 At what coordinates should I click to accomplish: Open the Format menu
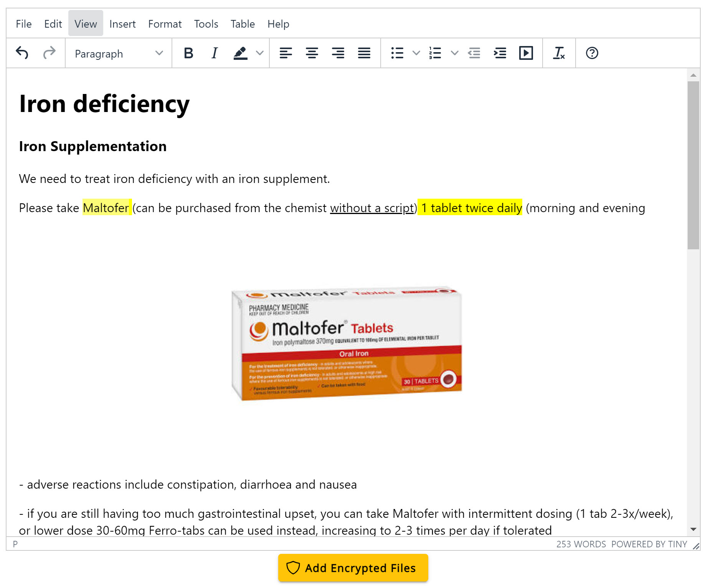coord(165,24)
